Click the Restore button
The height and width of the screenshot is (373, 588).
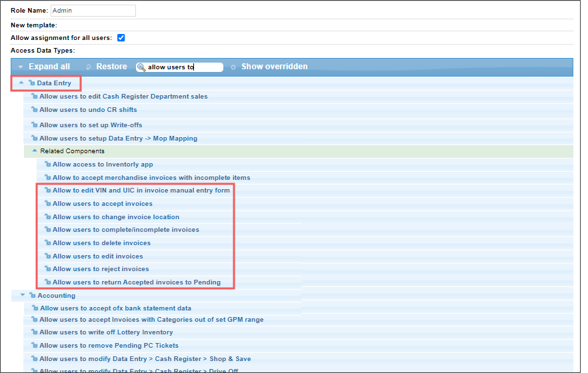pos(111,67)
